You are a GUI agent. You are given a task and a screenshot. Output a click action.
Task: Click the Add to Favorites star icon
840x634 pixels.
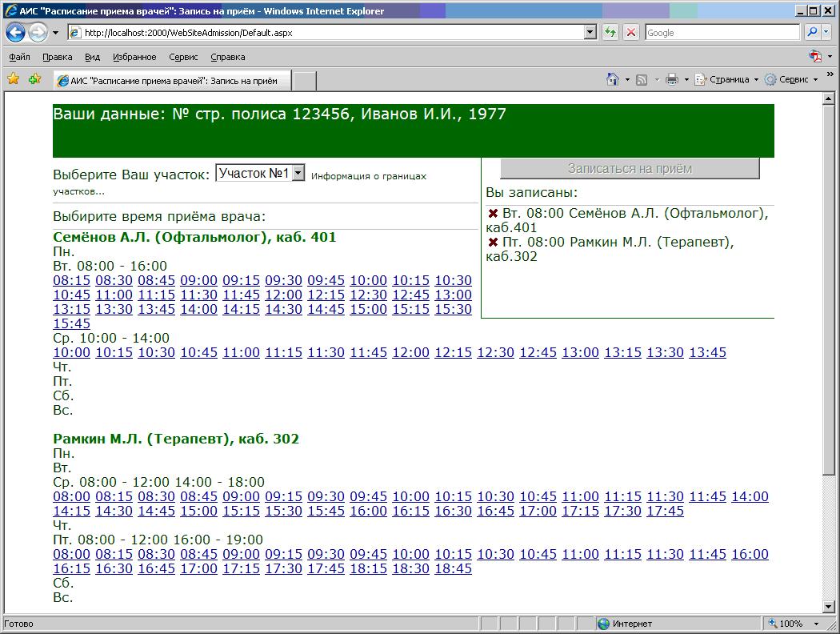[x=35, y=79]
